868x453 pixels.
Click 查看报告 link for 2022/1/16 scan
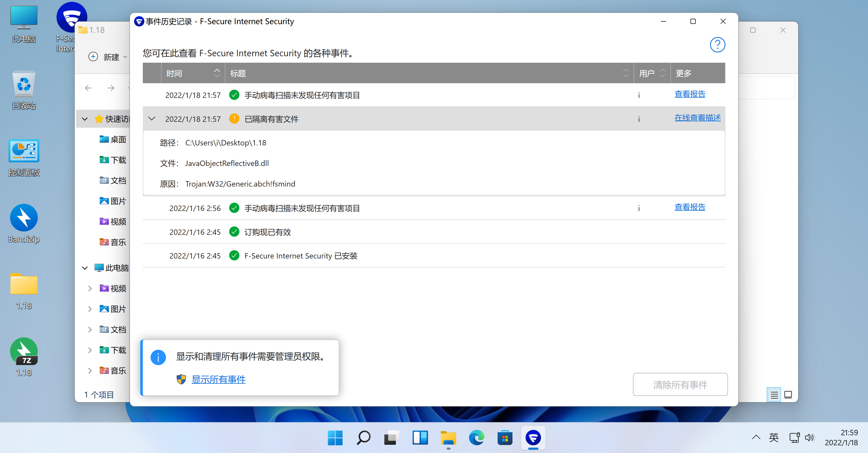tap(690, 207)
